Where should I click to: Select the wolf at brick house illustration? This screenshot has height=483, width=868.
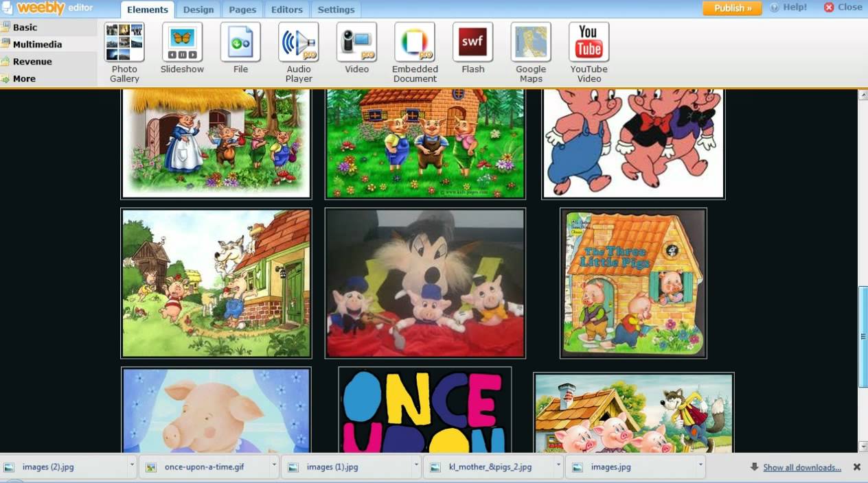[216, 283]
